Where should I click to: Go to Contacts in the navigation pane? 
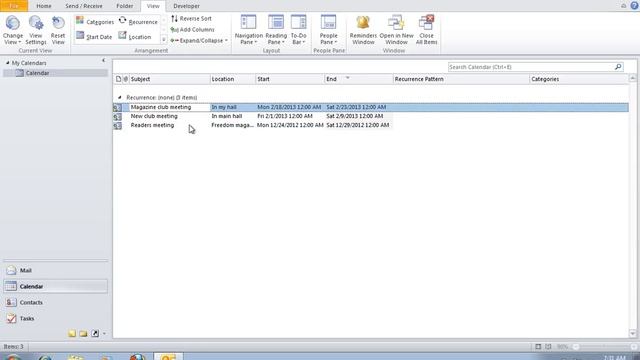tap(56, 302)
